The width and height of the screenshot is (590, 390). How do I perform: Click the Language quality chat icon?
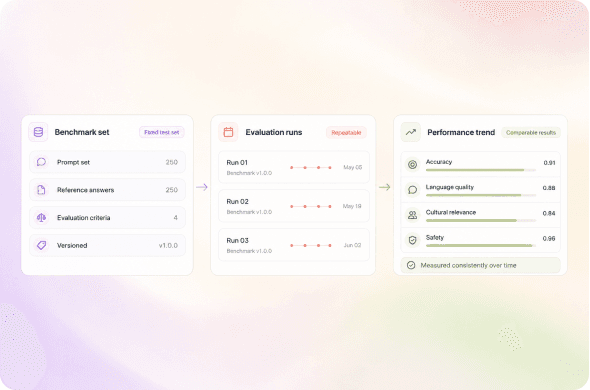coord(413,190)
